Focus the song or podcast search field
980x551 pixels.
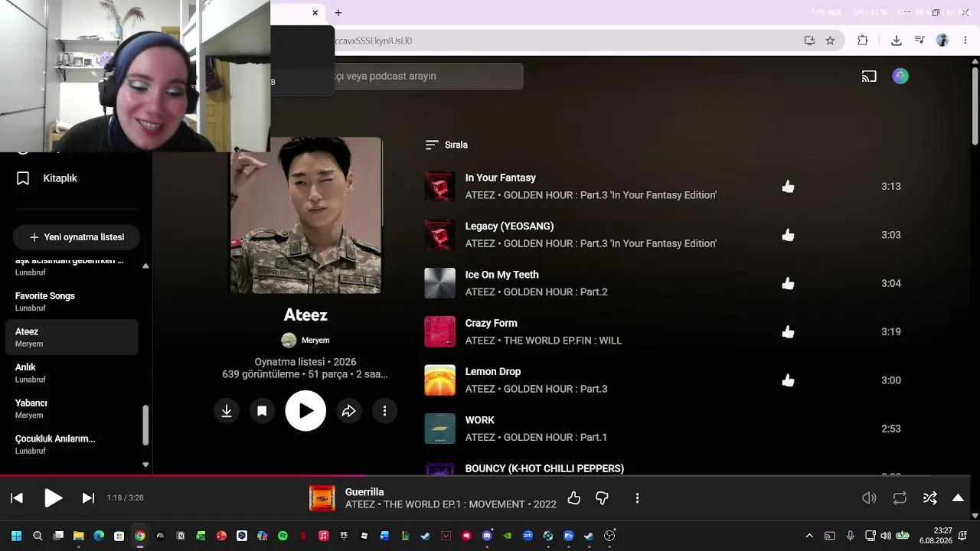click(429, 76)
